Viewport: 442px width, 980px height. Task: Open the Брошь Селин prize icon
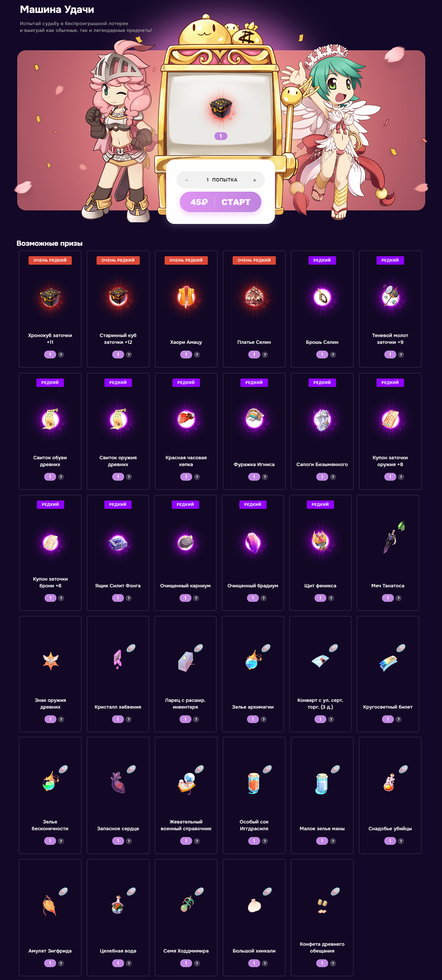(x=322, y=297)
